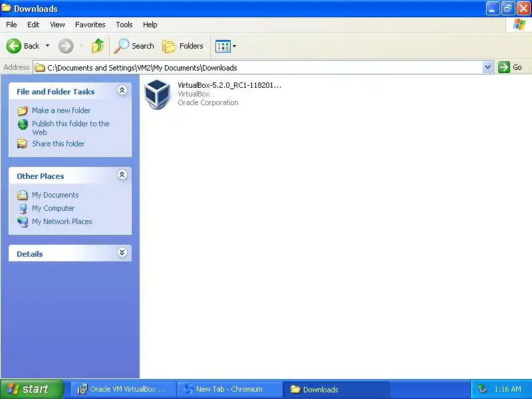The image size is (532, 399).
Task: Click the greyed Forward arrow button
Action: coord(66,46)
